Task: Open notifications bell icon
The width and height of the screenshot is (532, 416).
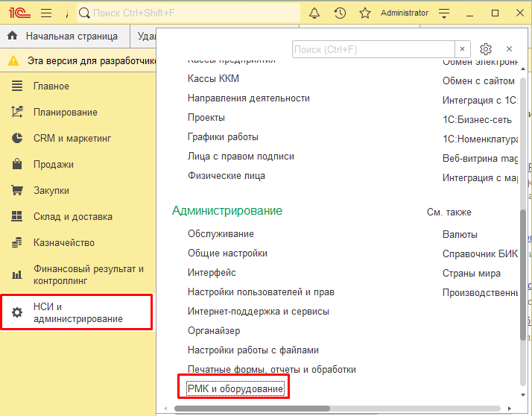Action: point(314,13)
